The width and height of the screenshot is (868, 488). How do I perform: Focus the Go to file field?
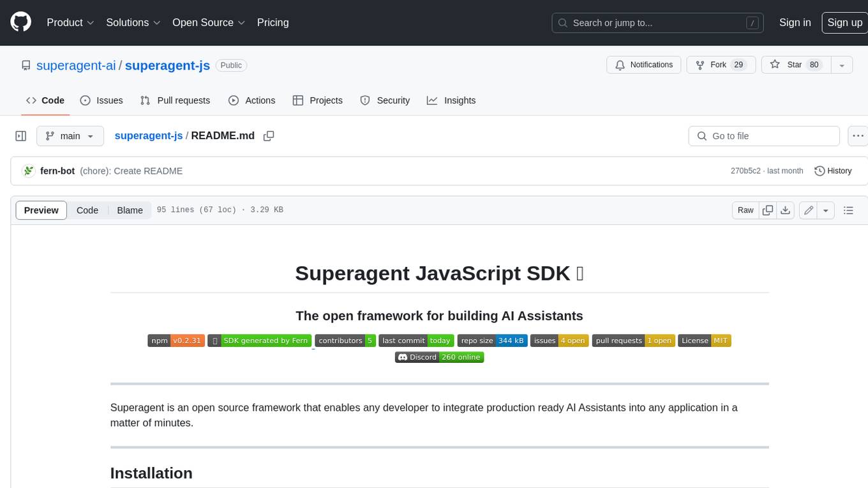764,136
